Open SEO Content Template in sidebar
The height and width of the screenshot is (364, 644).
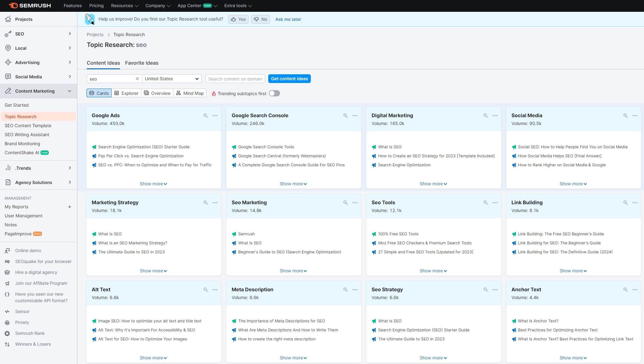coord(28,126)
